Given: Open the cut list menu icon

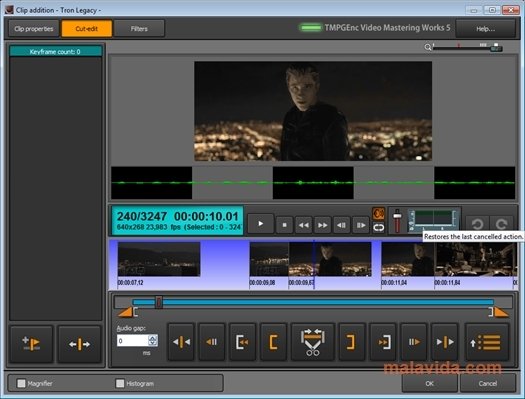Looking at the screenshot, I should (x=487, y=342).
